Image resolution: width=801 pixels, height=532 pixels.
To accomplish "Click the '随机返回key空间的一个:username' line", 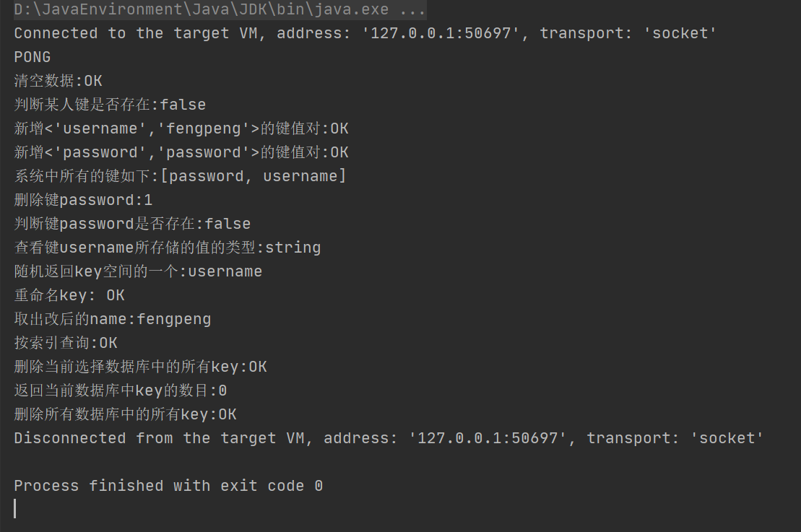I will (138, 271).
